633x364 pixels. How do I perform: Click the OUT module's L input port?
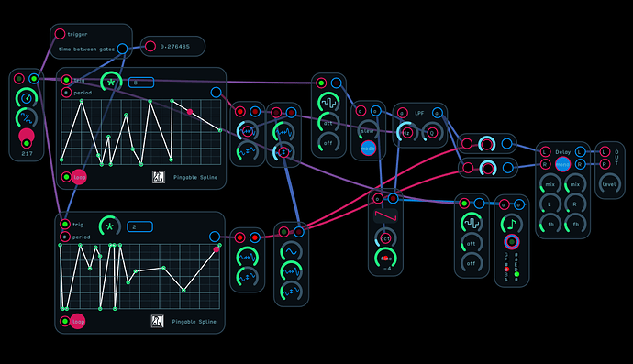pyautogui.click(x=605, y=151)
